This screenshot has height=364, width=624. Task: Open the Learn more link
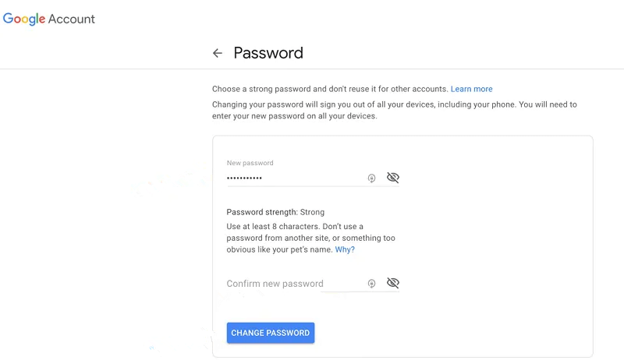point(471,89)
